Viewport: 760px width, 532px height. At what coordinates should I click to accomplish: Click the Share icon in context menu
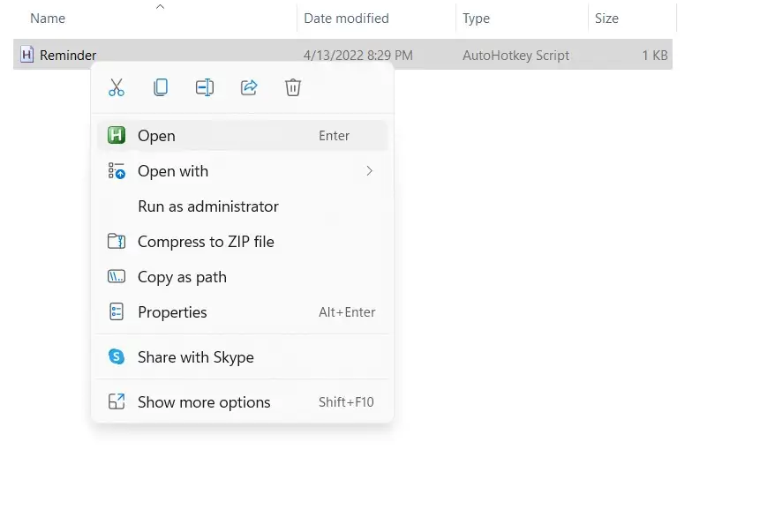249,87
